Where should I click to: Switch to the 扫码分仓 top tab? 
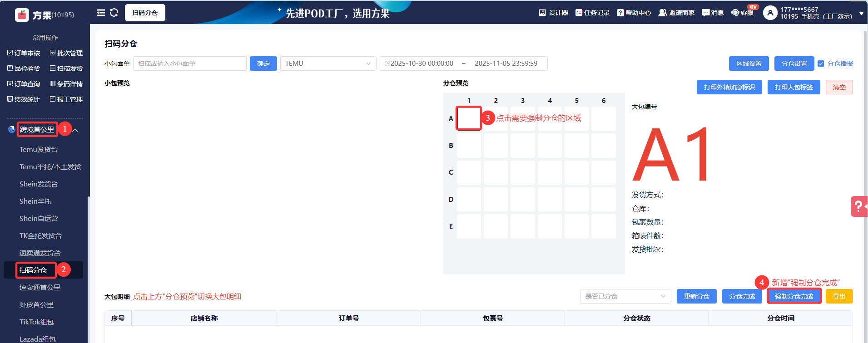(x=145, y=13)
